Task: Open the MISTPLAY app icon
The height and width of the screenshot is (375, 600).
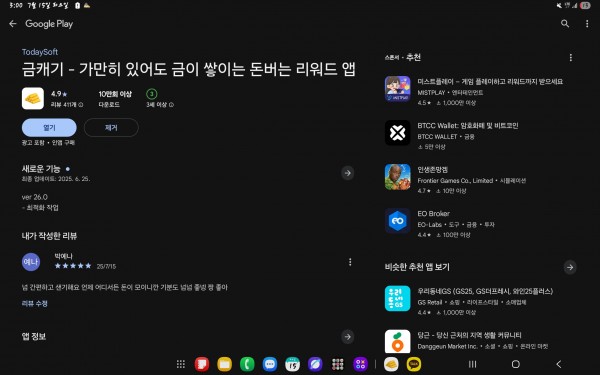Action: 398,89
